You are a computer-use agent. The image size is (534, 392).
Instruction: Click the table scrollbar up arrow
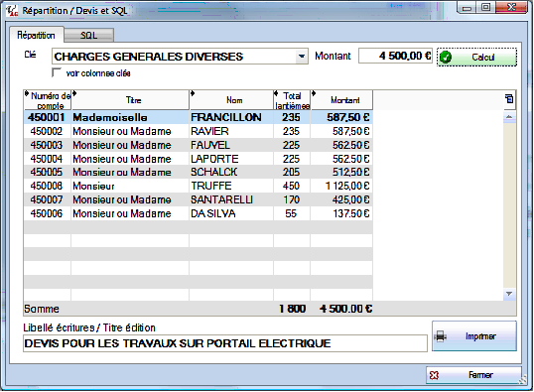[x=509, y=117]
